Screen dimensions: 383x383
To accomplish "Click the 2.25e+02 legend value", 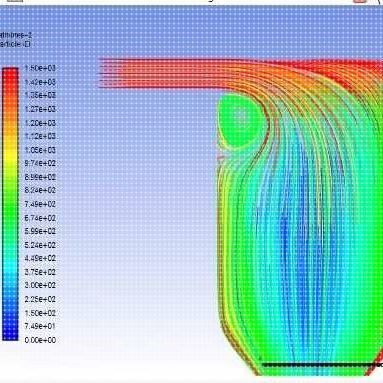I will tap(40, 299).
